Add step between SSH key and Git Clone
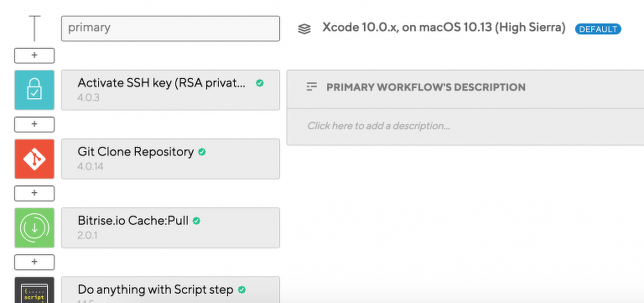This screenshot has height=303, width=644. click(34, 124)
